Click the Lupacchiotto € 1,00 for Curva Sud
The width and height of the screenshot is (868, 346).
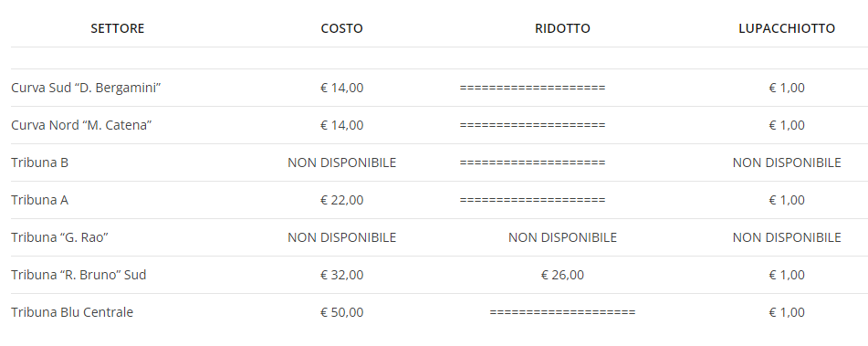[x=787, y=88]
